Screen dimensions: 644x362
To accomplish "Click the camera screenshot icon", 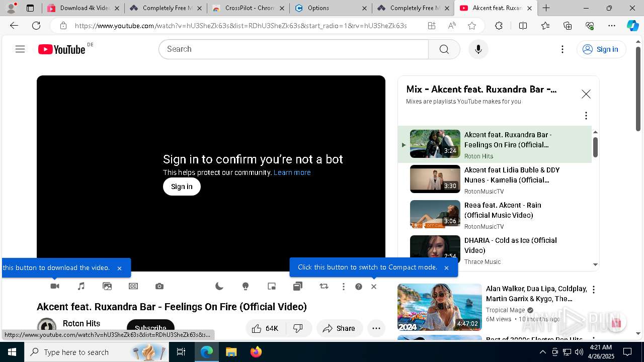I will tap(159, 286).
